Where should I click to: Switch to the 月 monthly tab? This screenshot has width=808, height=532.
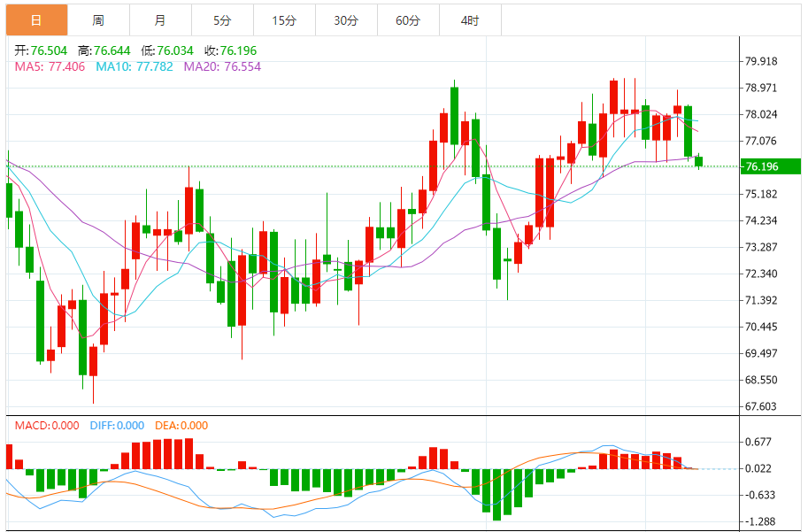click(160, 20)
